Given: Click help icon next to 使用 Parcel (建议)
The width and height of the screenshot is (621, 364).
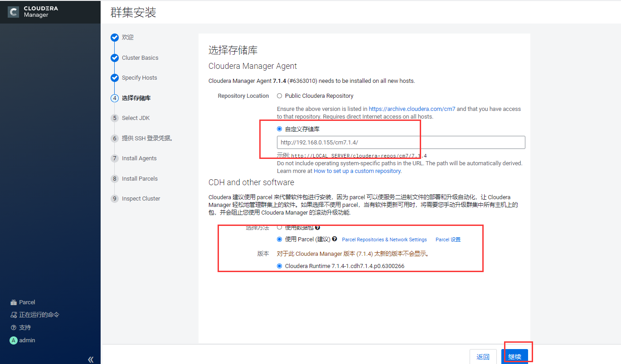Looking at the screenshot, I should pos(335,239).
